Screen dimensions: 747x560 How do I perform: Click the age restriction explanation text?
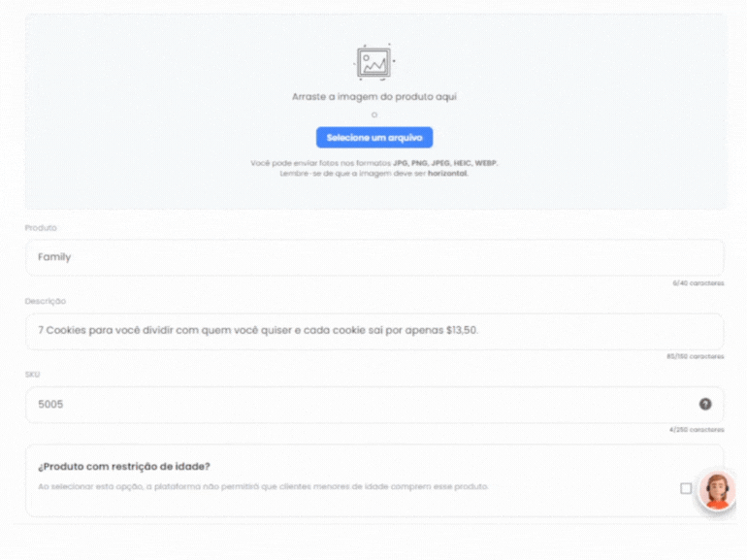pos(264,486)
